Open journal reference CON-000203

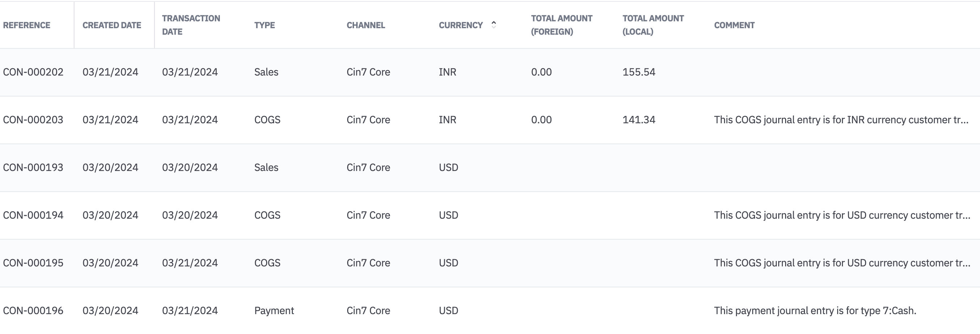click(33, 120)
